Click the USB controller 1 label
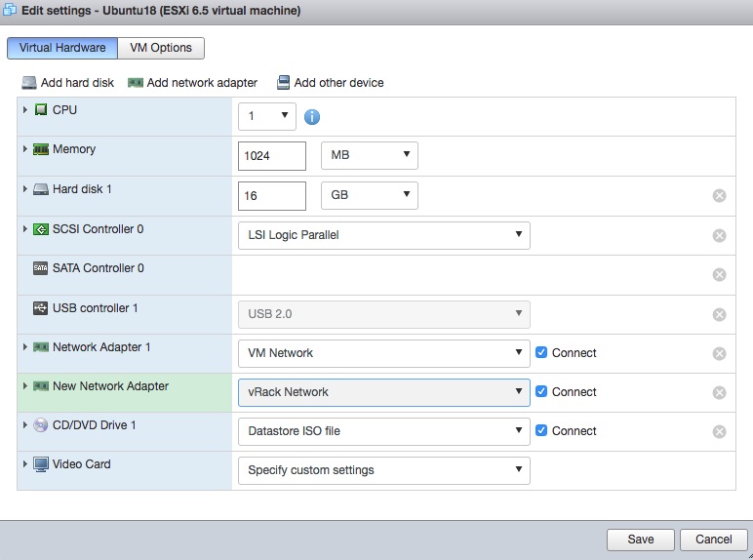Screen dimensions: 753x560 point(95,308)
